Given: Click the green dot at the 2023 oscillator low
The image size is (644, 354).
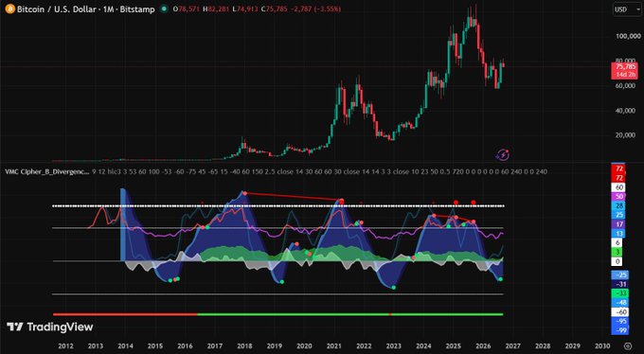Looking at the screenshot, I should pyautogui.click(x=393, y=288).
